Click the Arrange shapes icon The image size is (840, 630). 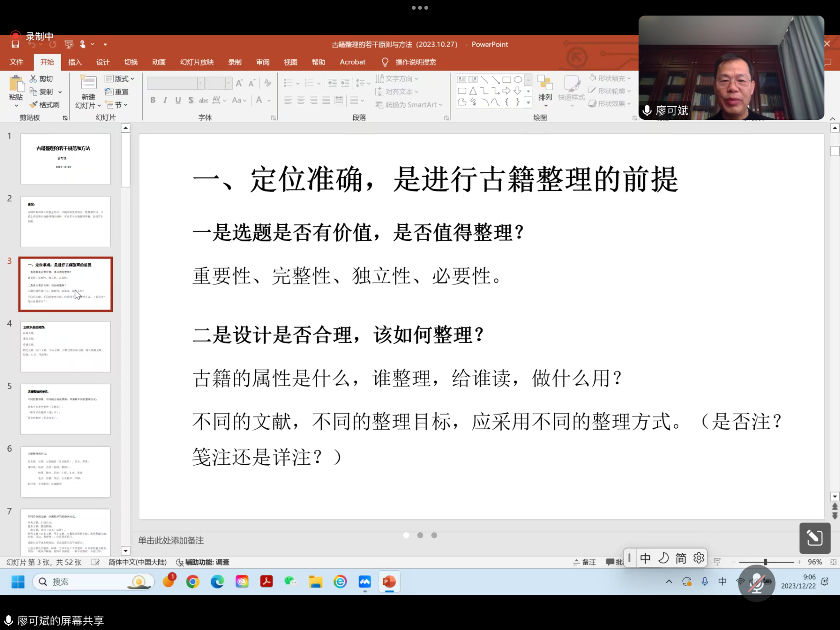point(545,83)
